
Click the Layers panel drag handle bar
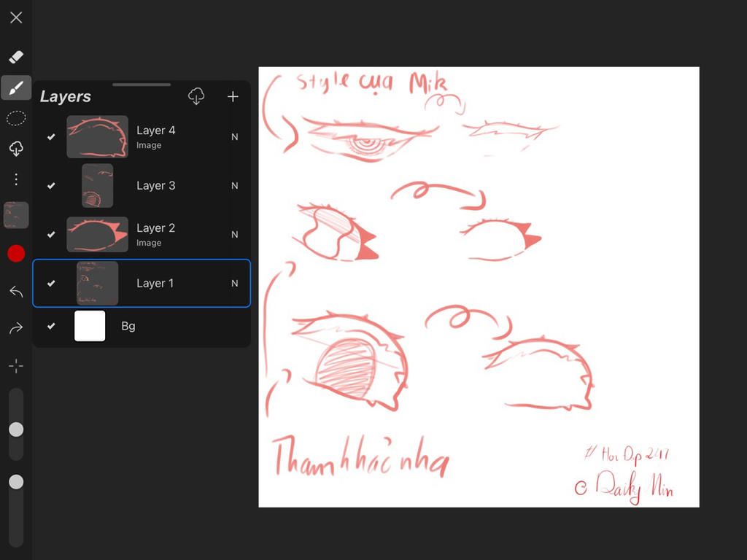click(x=142, y=85)
